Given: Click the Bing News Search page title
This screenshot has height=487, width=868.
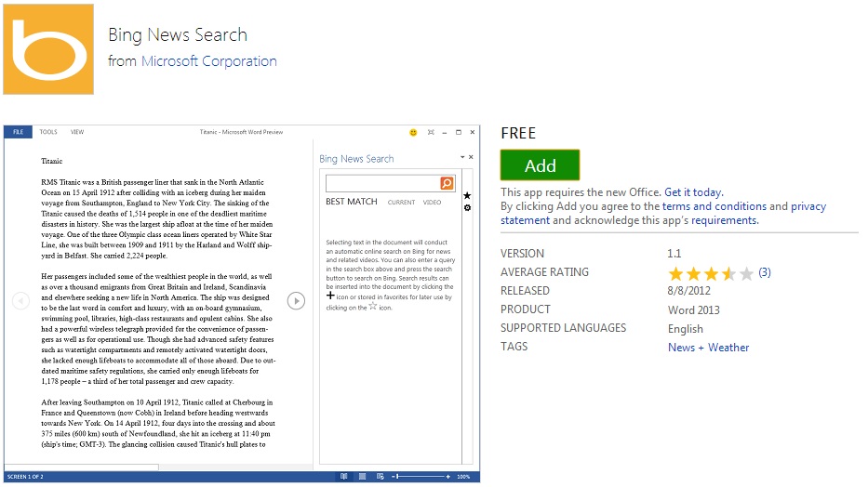Looking at the screenshot, I should pyautogui.click(x=178, y=34).
